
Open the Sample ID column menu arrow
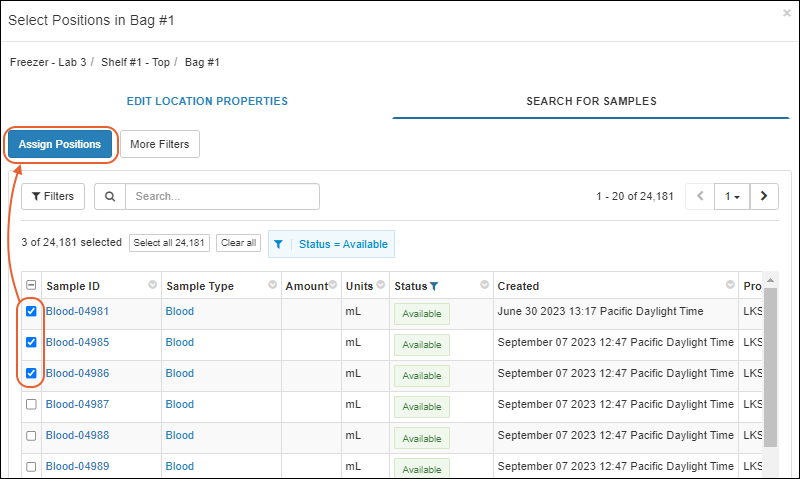[x=152, y=286]
